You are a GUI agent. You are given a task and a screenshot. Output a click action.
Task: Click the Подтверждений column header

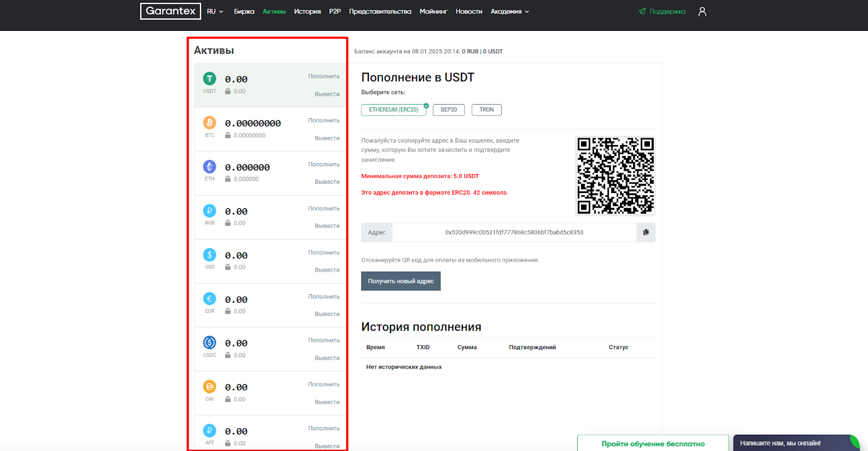point(532,347)
